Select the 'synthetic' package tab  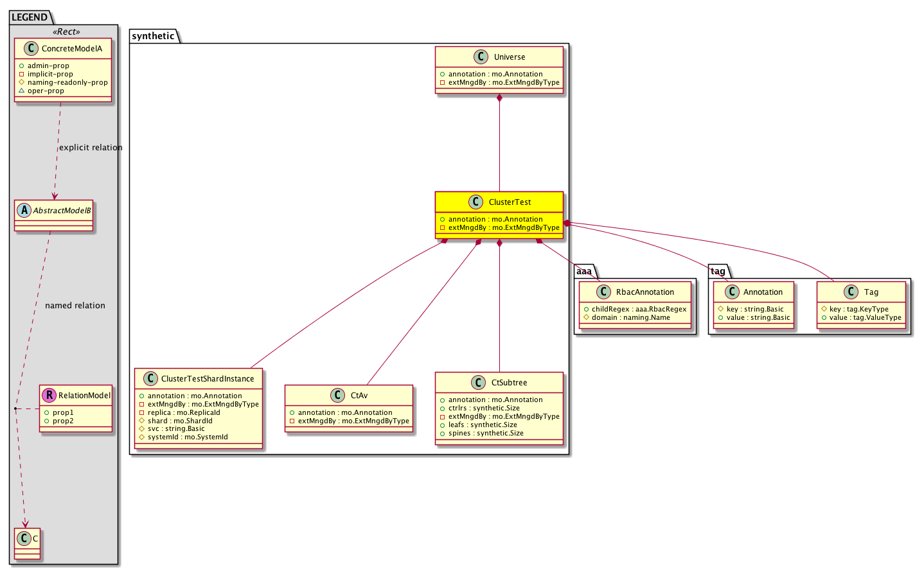pyautogui.click(x=153, y=36)
